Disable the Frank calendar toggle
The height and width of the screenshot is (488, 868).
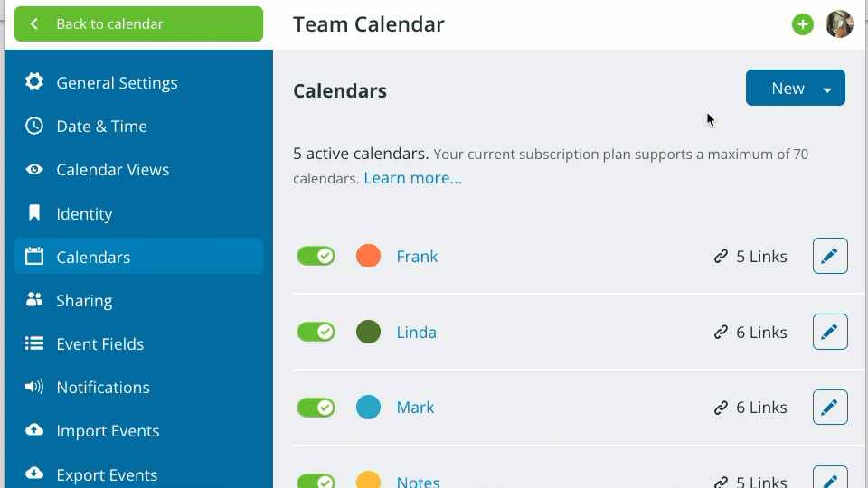tap(316, 256)
